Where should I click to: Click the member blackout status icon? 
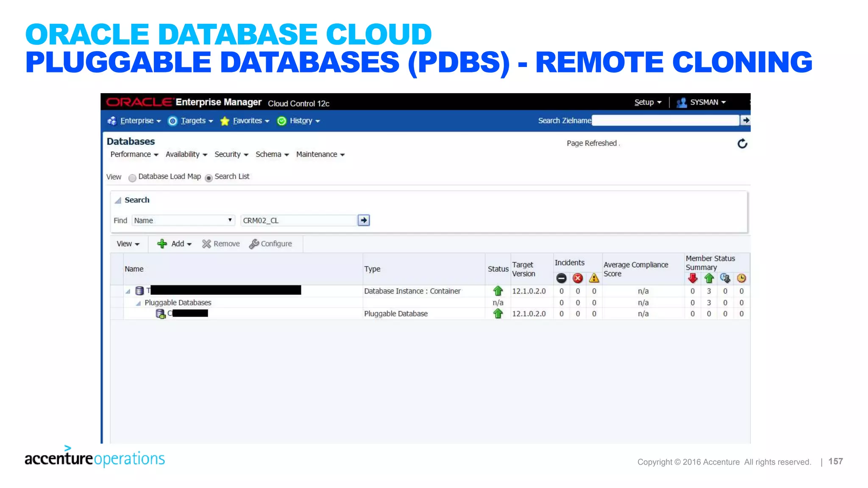(725, 278)
